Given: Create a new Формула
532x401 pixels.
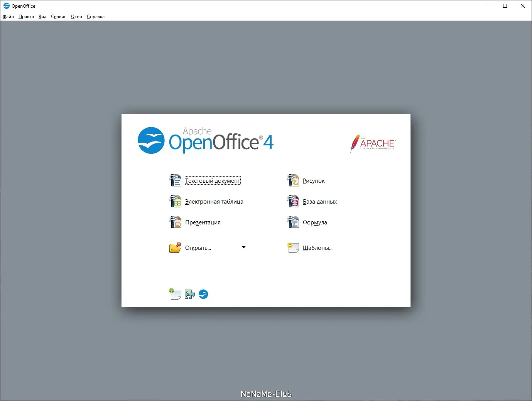Looking at the screenshot, I should click(315, 222).
